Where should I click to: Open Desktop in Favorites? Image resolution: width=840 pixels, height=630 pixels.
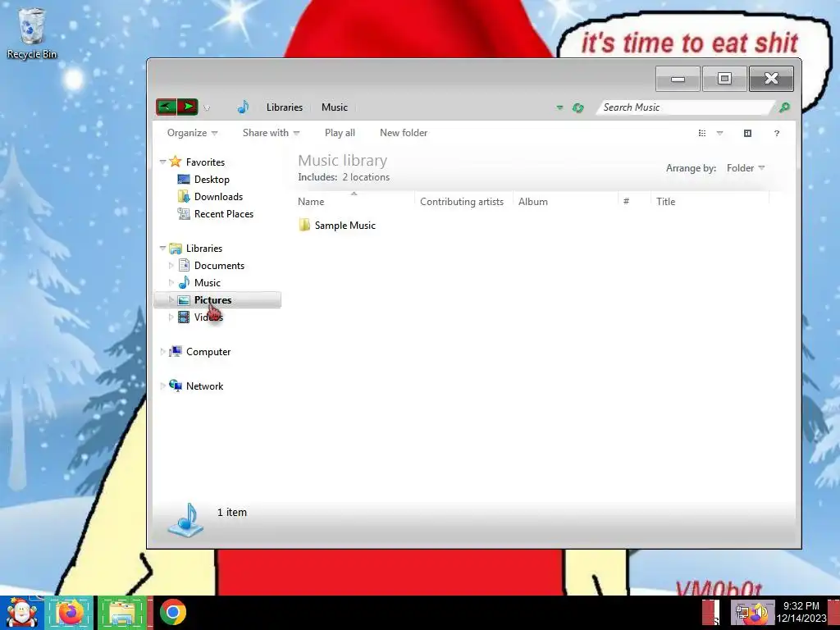pos(212,180)
